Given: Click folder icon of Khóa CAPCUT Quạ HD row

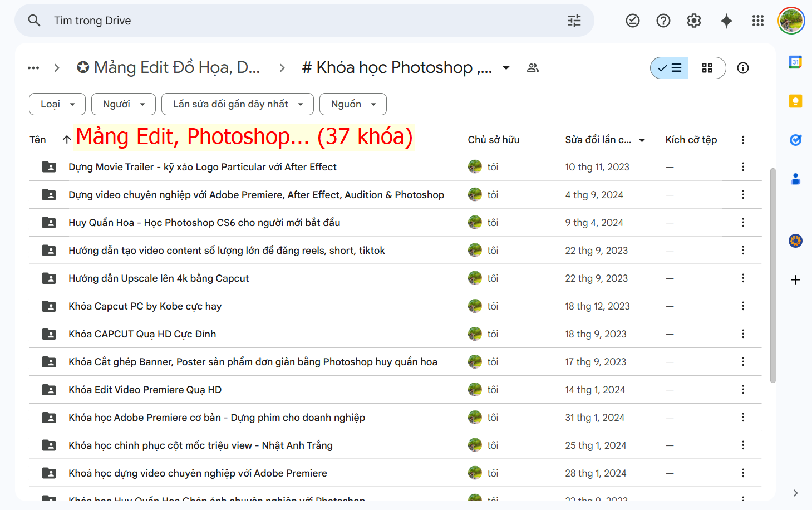Looking at the screenshot, I should coord(49,334).
